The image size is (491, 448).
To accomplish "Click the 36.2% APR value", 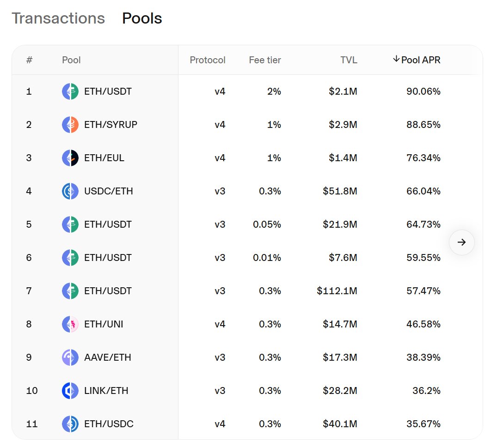I will pos(426,390).
